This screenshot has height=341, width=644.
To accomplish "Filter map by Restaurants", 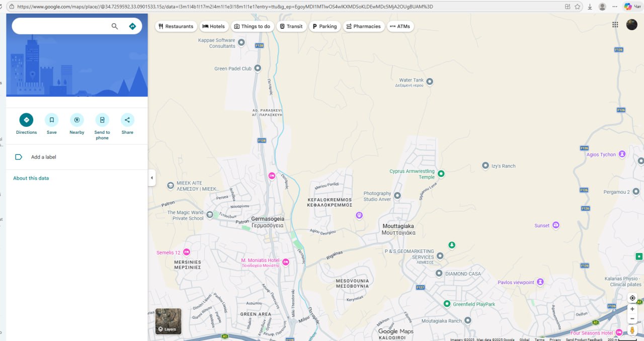I will 176,26.
